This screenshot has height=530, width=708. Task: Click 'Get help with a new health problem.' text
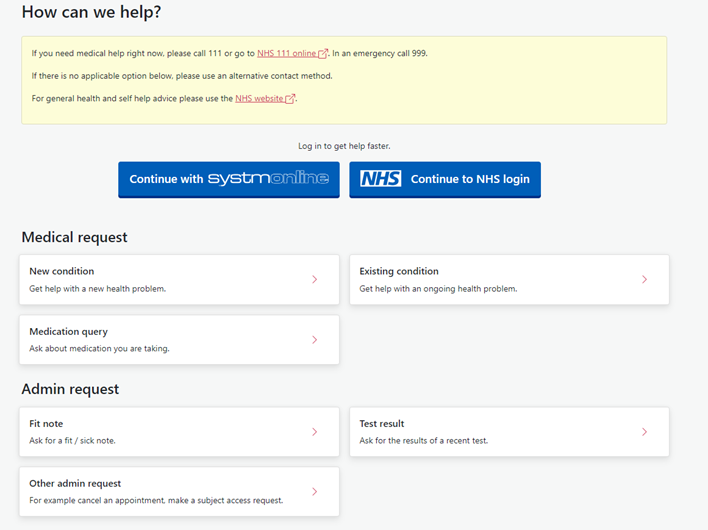tap(98, 288)
